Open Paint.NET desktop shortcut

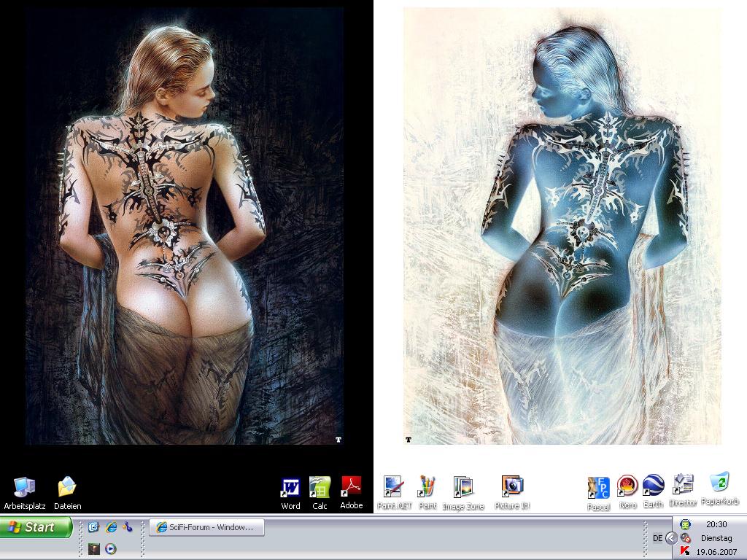click(x=394, y=488)
